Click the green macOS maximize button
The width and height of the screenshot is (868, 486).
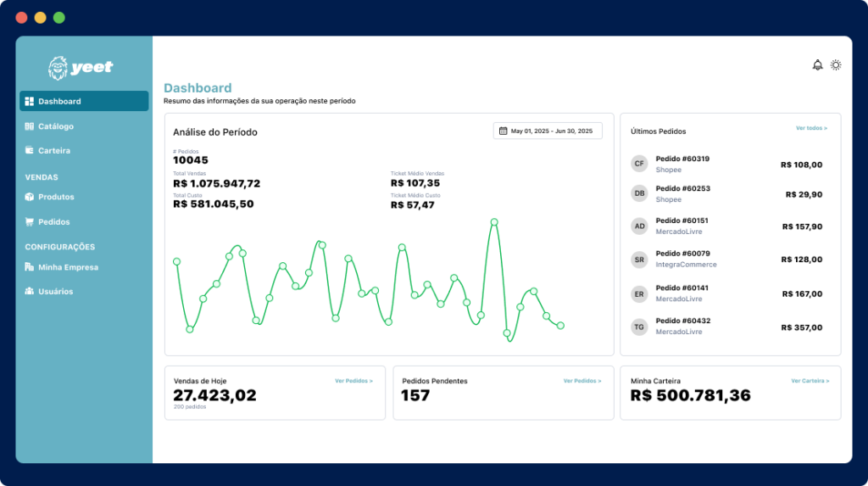click(58, 17)
